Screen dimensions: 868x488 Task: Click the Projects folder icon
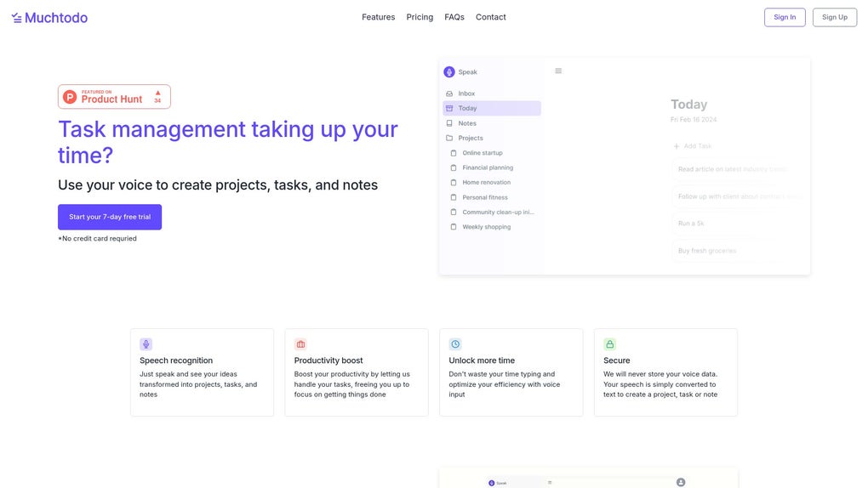449,139
